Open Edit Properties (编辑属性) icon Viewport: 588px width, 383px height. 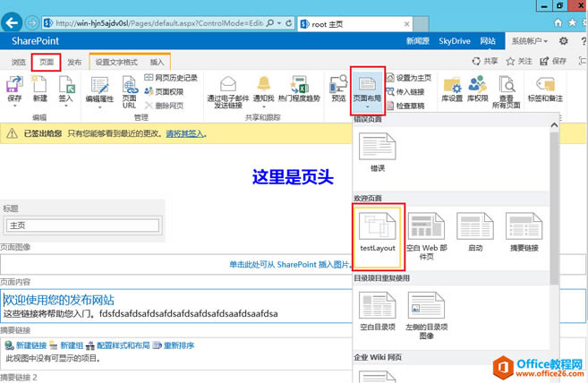[99, 86]
